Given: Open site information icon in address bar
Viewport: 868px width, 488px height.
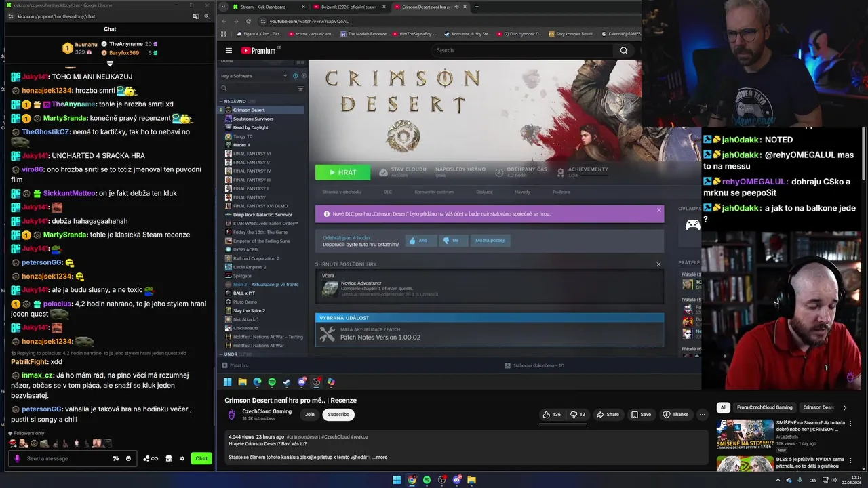Looking at the screenshot, I should click(x=263, y=21).
